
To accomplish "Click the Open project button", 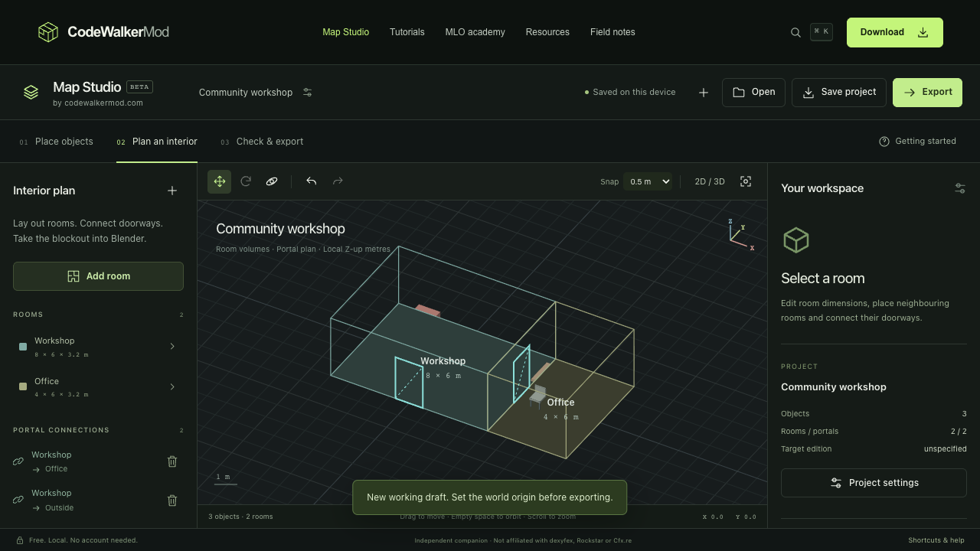I will point(753,93).
